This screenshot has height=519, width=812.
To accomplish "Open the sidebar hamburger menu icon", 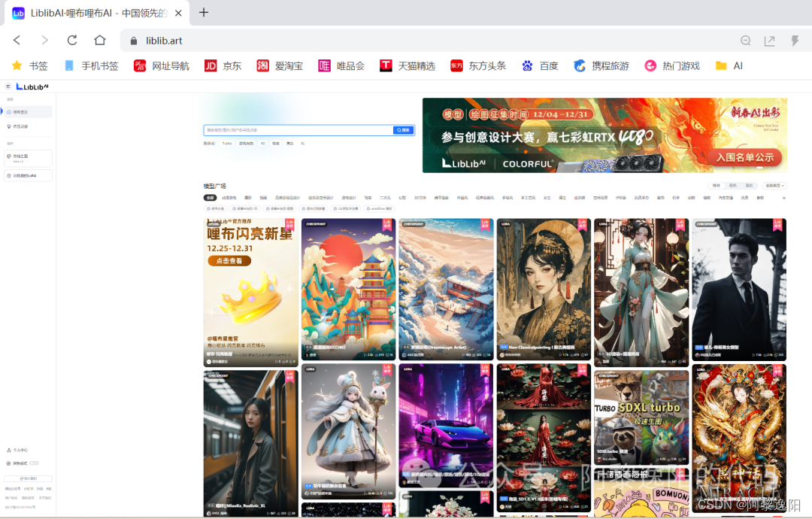I will tap(8, 86).
